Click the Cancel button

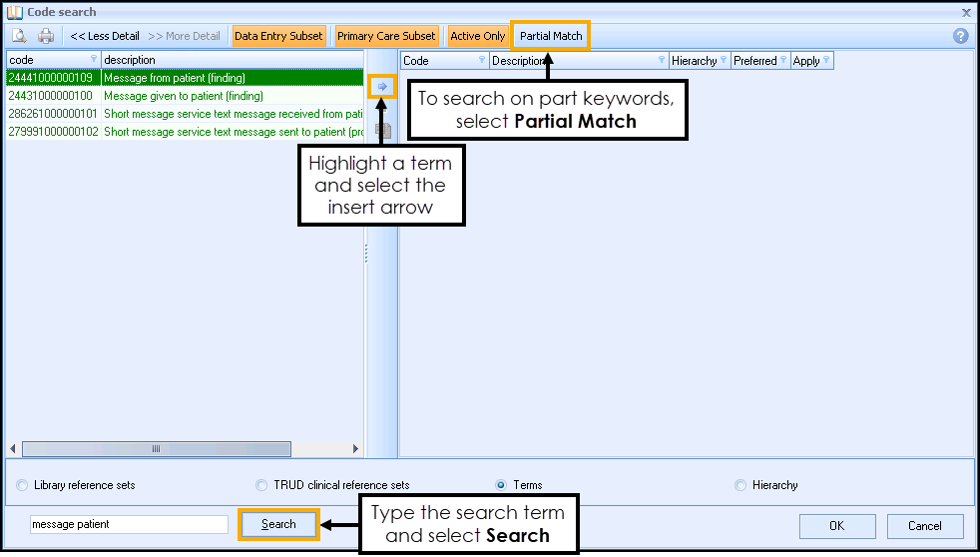tap(924, 525)
